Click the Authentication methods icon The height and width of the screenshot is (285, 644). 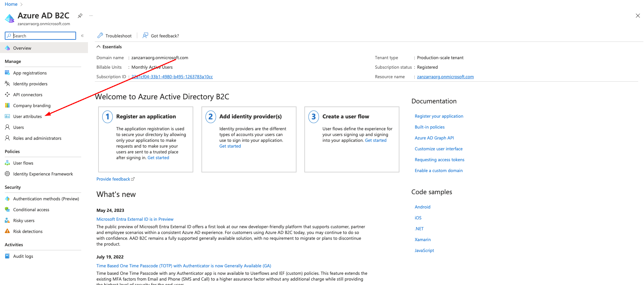[7, 199]
